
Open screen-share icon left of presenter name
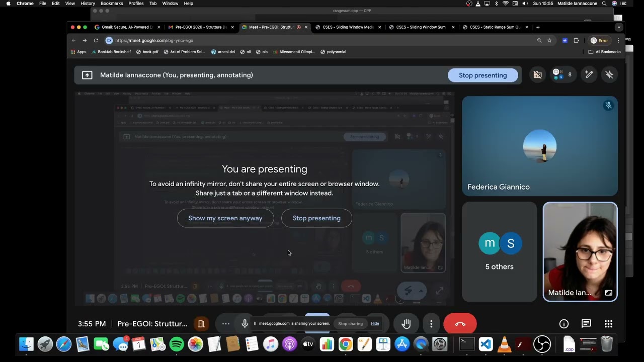87,75
